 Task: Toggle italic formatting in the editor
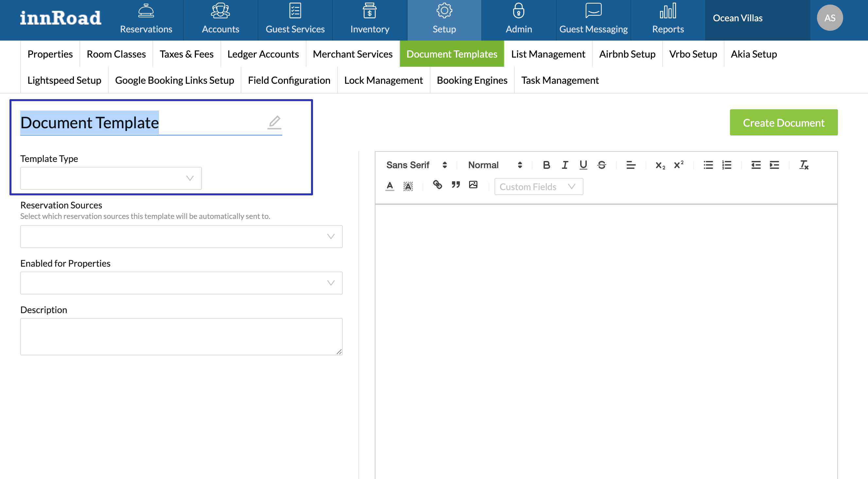pos(565,165)
